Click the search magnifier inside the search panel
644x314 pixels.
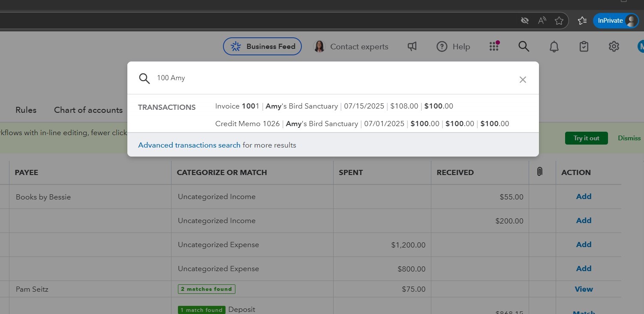click(144, 78)
